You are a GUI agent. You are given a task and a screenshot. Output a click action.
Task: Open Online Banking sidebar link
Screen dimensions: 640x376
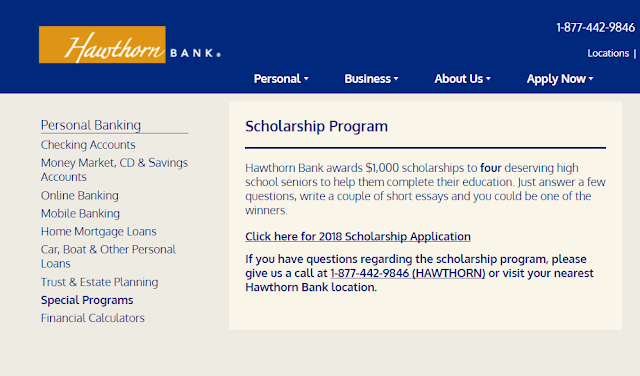[80, 196]
